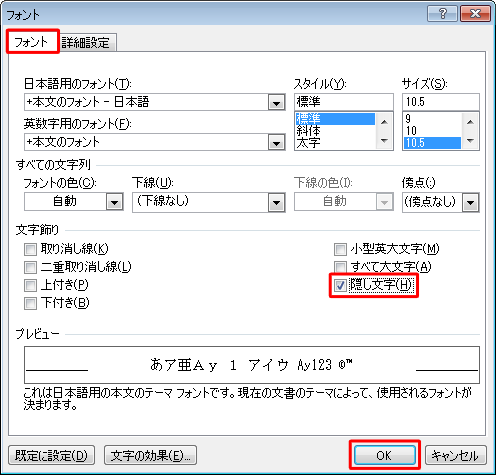Screen dimensions: 496x475
Task: Select 標準 in the style list
Action: (x=335, y=119)
